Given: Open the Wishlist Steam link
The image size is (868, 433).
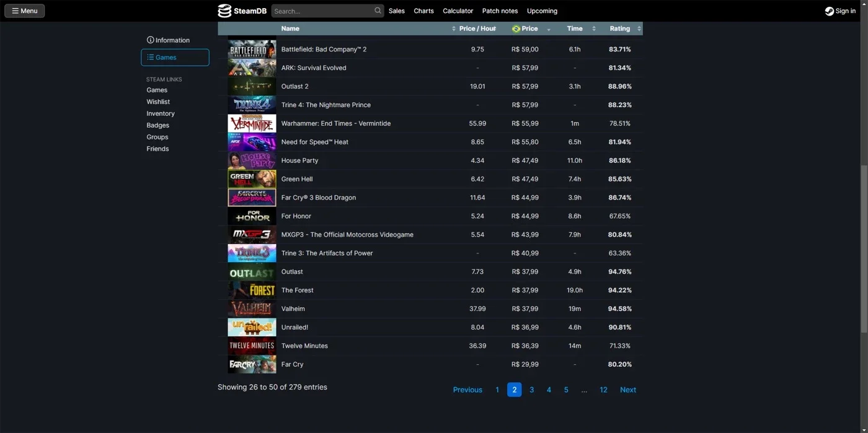Looking at the screenshot, I should [x=158, y=102].
